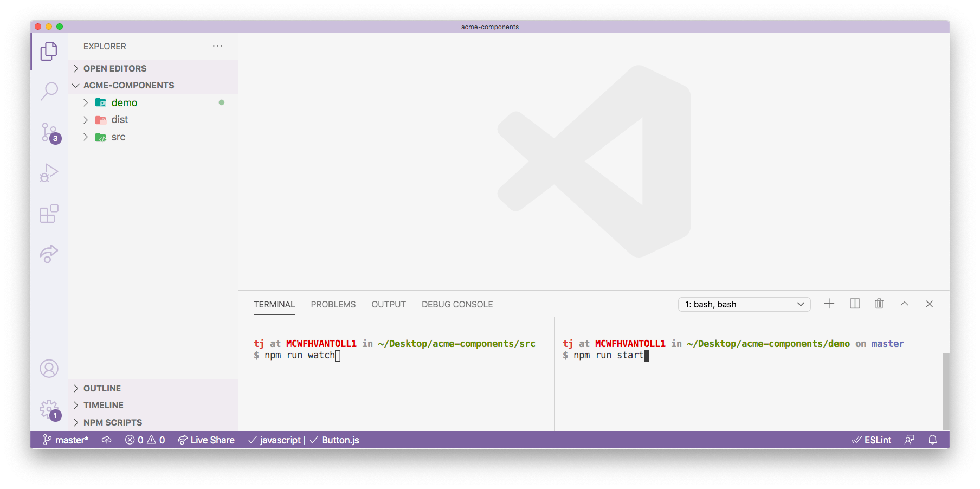The image size is (980, 489).
Task: Click the ~/Desktop/acme-components/src path text
Action: (x=457, y=344)
